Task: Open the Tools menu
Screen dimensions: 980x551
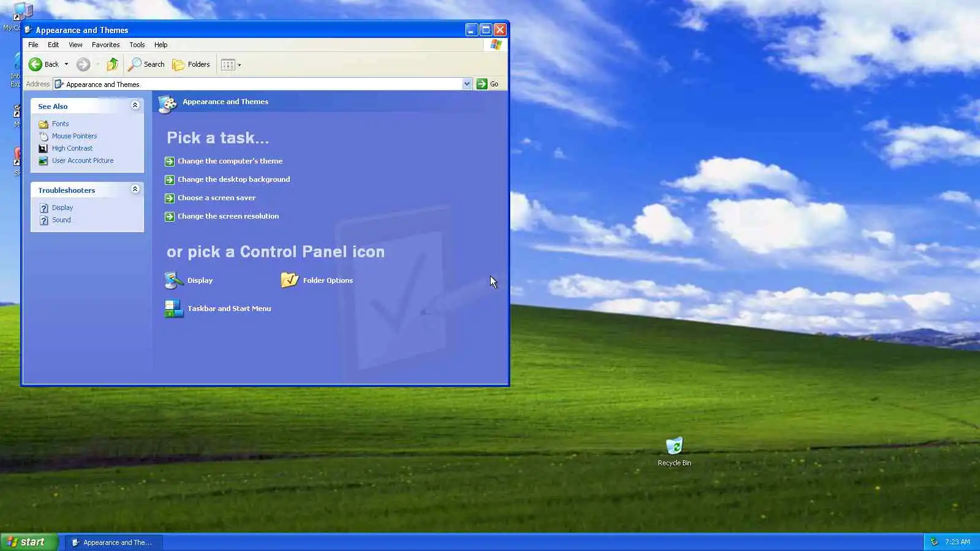Action: click(137, 45)
